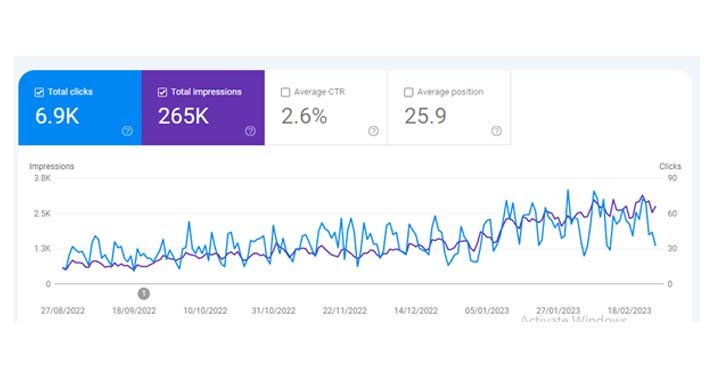
Task: Click the 14/12/2022 date label
Action: pyautogui.click(x=416, y=311)
